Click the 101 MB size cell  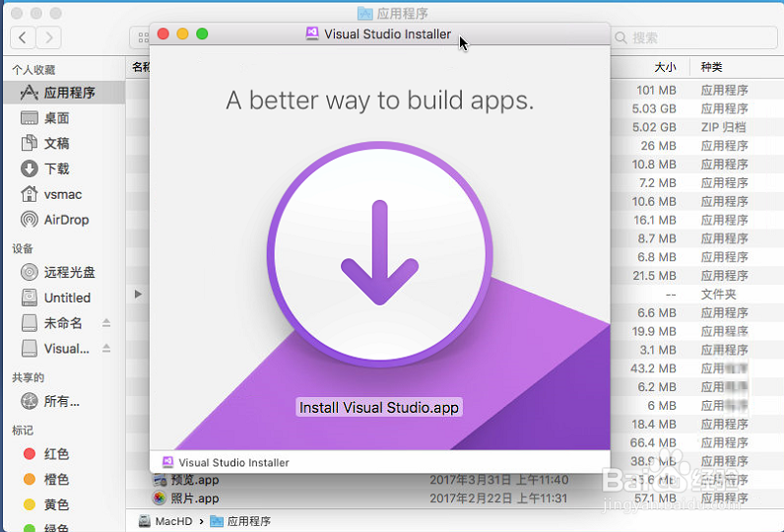(x=656, y=91)
